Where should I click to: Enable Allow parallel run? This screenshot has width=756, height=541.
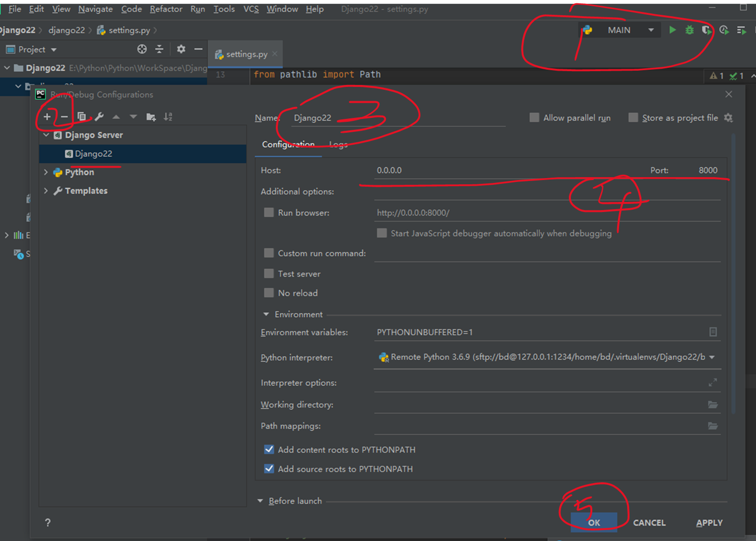(x=534, y=118)
